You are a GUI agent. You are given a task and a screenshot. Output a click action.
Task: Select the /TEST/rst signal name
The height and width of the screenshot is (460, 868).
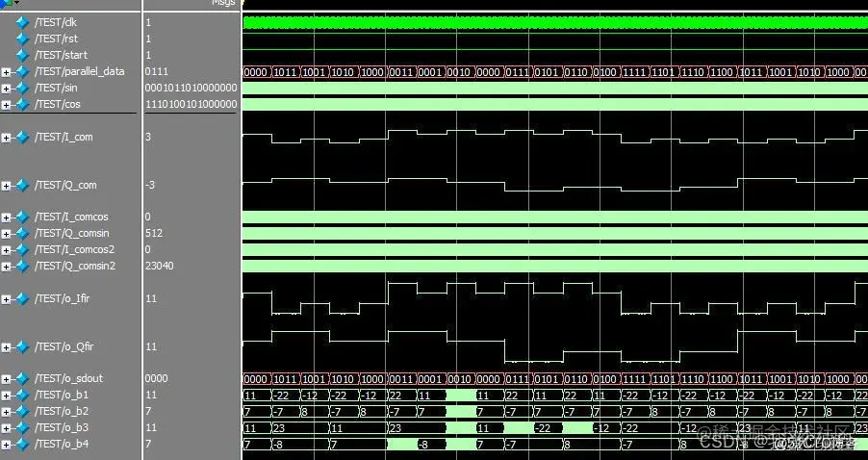coord(56,38)
